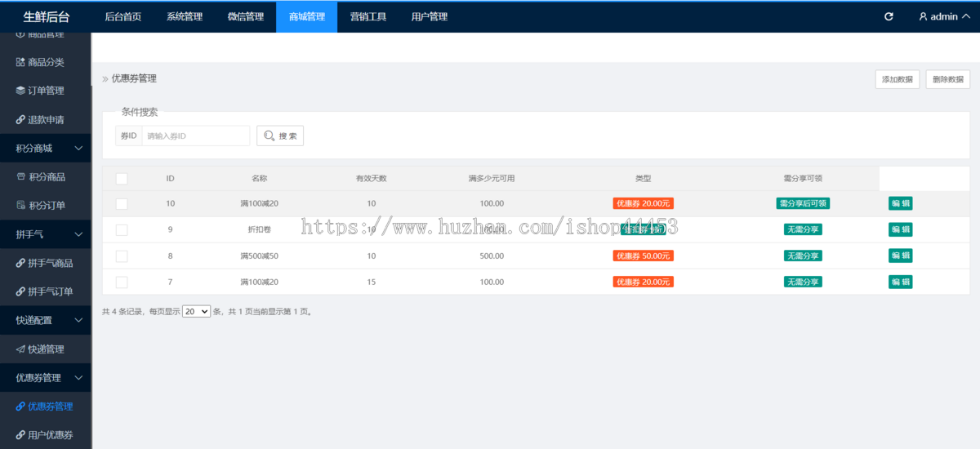Image resolution: width=980 pixels, height=449 pixels.
Task: Click the magnifier icon in 搜索 button
Action: click(x=269, y=136)
